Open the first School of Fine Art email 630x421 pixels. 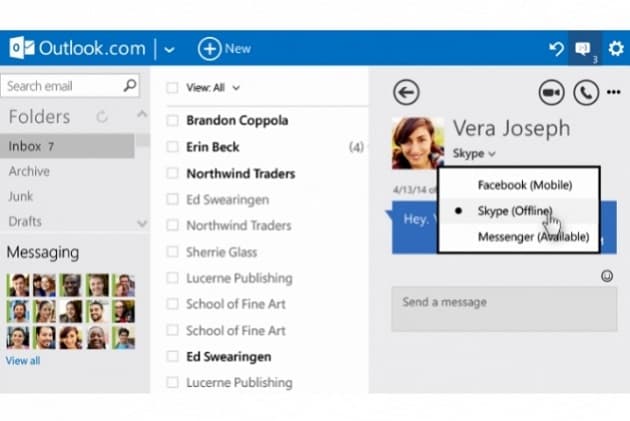coord(235,304)
